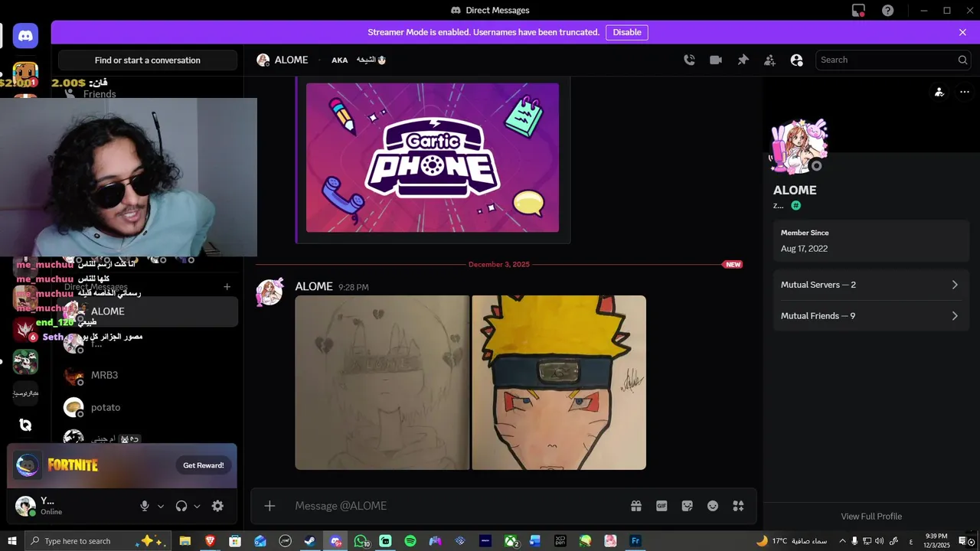Open pinned messages

(743, 60)
